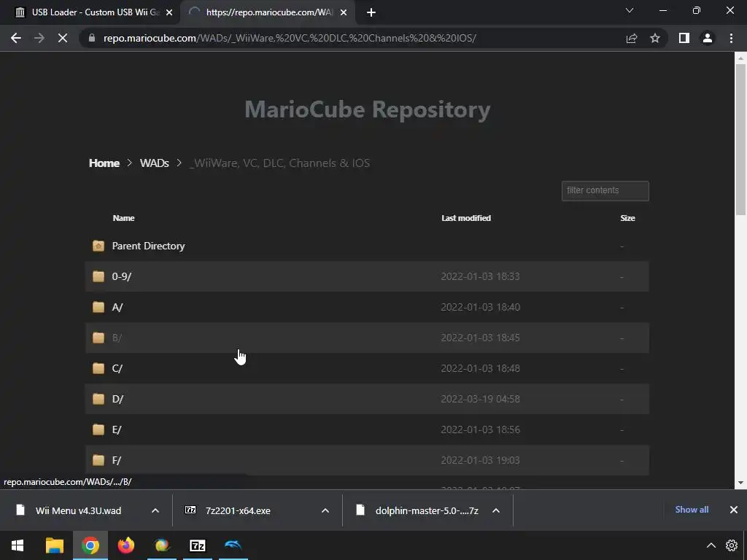747x560 pixels.
Task: Open downloaded 7z2201-x64.exe
Action: (238, 510)
